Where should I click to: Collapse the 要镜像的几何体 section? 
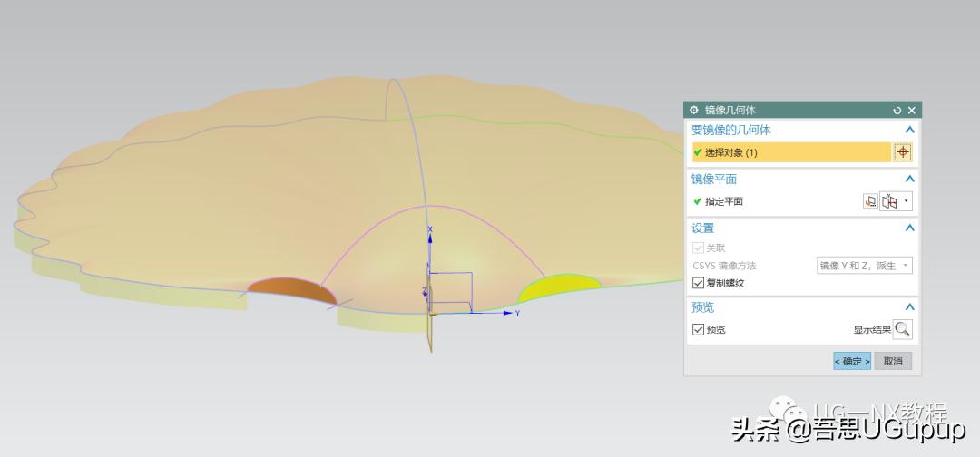tap(909, 130)
